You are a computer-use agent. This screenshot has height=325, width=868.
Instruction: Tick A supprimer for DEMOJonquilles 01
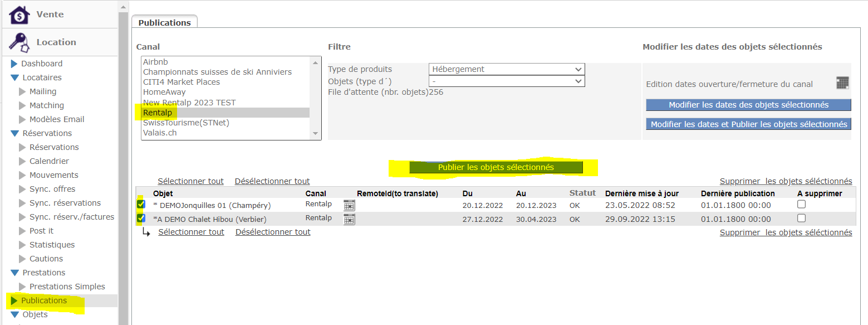(x=802, y=204)
